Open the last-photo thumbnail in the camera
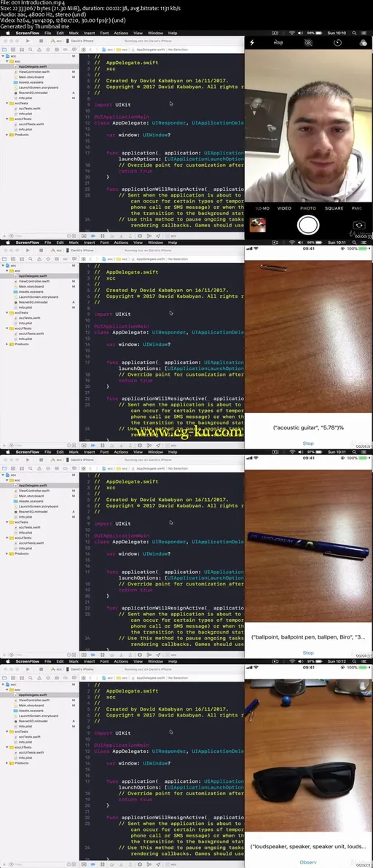Image resolution: width=373 pixels, height=868 pixels. (257, 225)
